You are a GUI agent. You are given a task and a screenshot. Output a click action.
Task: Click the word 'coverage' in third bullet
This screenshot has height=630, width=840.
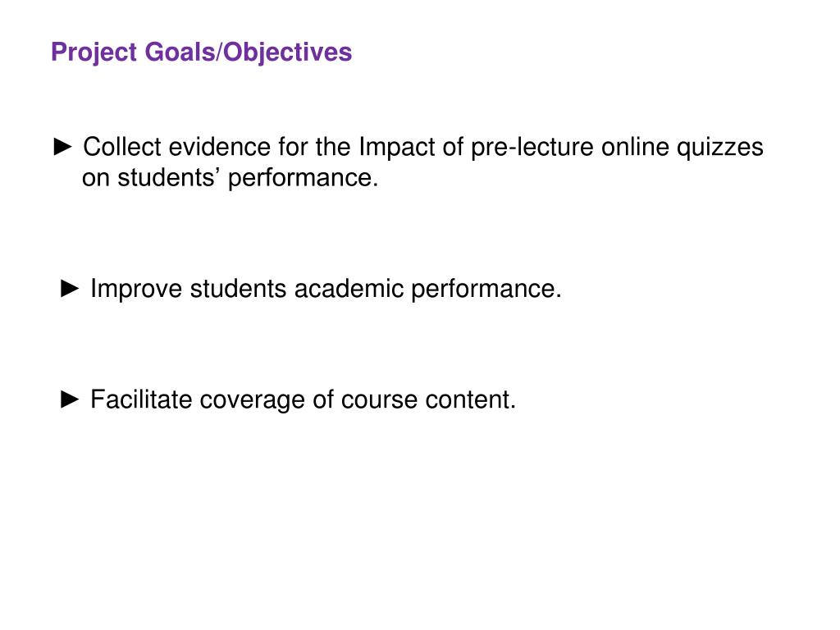(x=253, y=400)
